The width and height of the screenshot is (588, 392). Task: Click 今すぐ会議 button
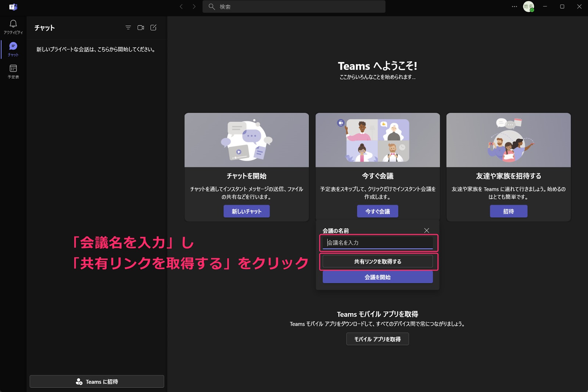point(378,211)
